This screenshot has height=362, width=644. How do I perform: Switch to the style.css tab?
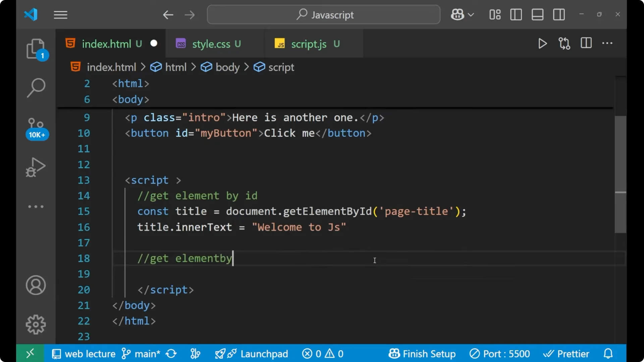click(211, 44)
